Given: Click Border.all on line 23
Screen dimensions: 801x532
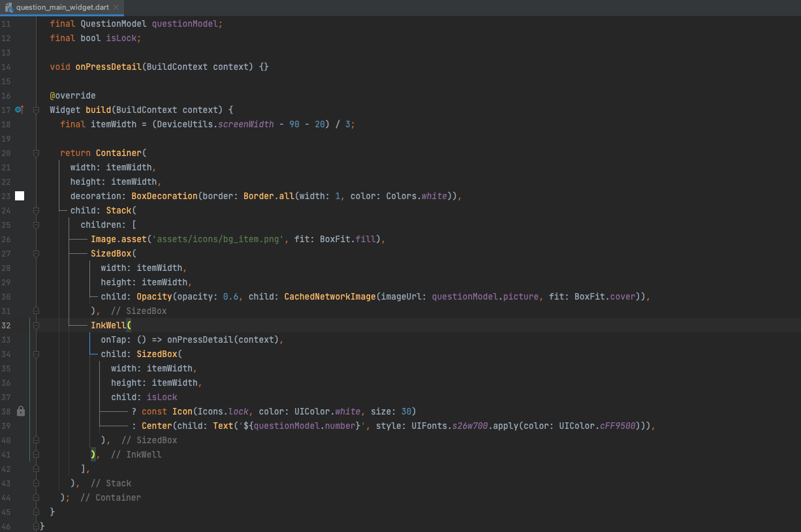Looking at the screenshot, I should tap(269, 196).
